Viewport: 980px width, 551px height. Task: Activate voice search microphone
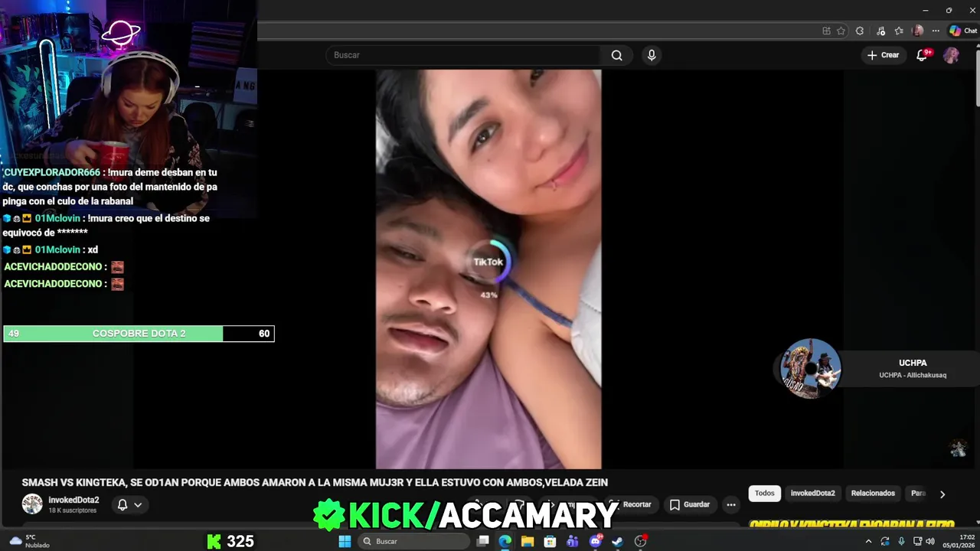(652, 55)
